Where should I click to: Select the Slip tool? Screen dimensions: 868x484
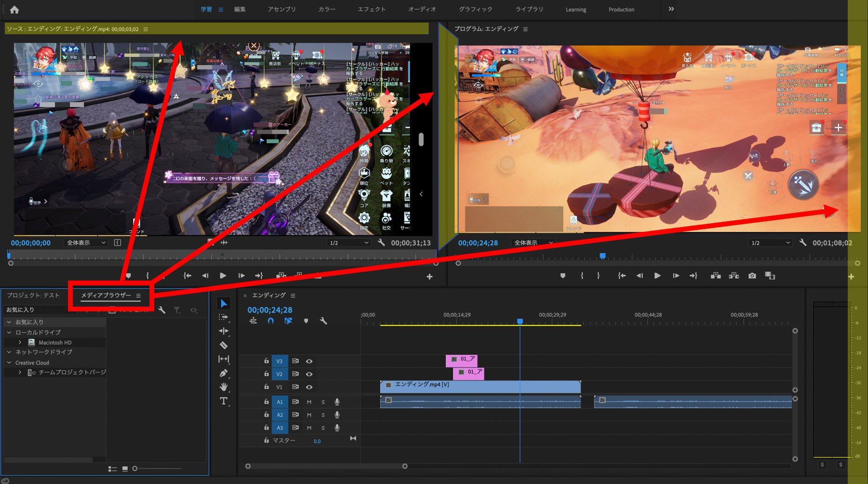point(223,359)
